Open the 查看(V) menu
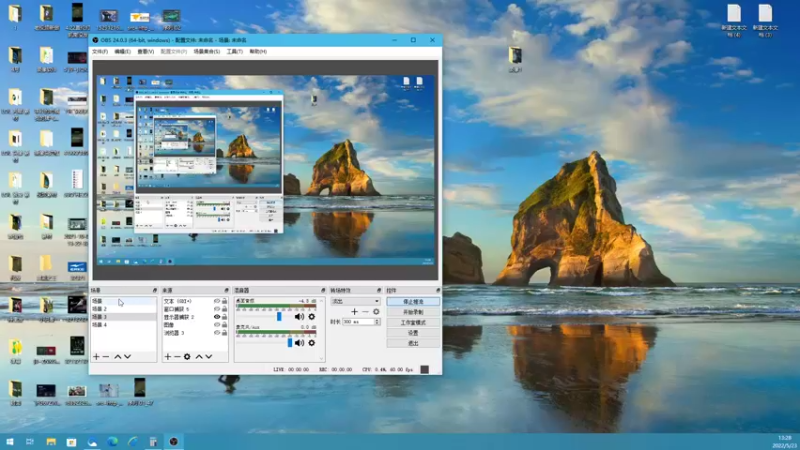Screen dimensions: 800x450 click(146, 52)
